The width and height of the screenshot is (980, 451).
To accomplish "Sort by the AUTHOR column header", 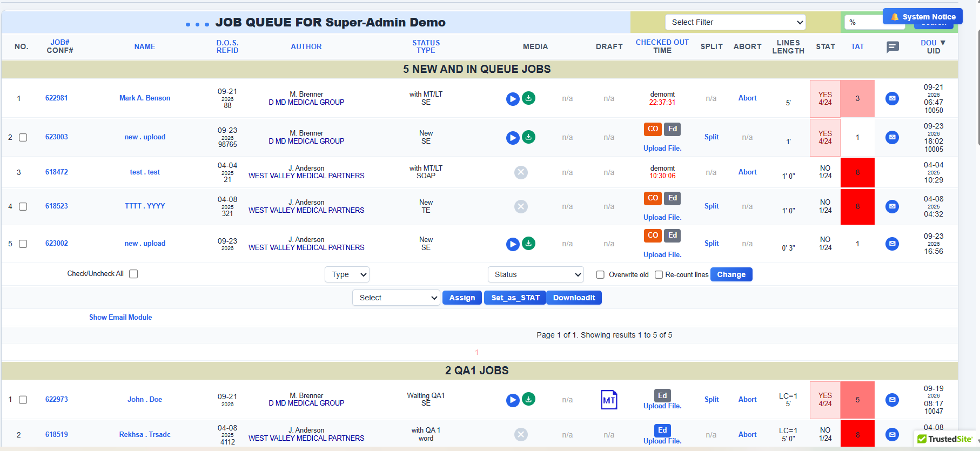I will click(306, 47).
